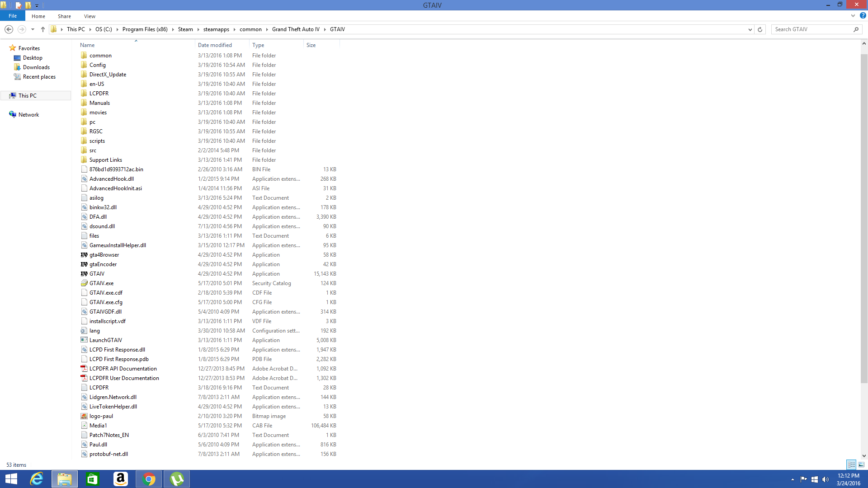
Task: Switch to large thumbnails view icon
Action: click(861, 465)
